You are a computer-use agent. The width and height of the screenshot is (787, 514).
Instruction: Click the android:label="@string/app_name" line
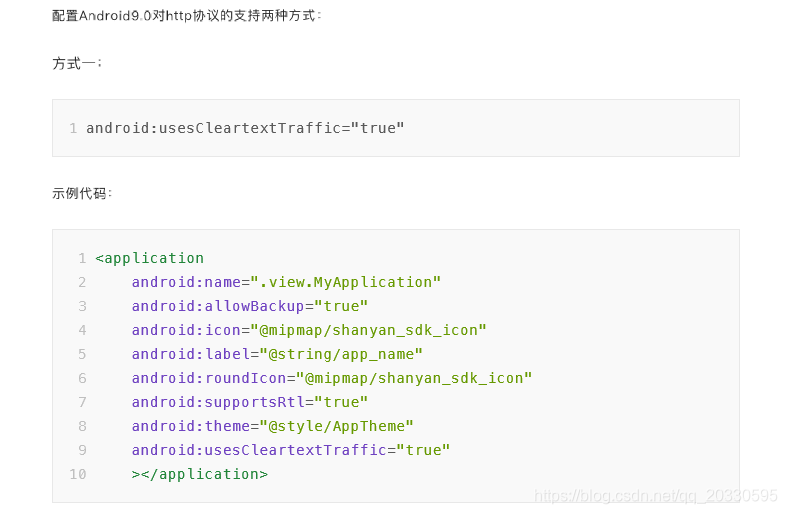point(277,354)
